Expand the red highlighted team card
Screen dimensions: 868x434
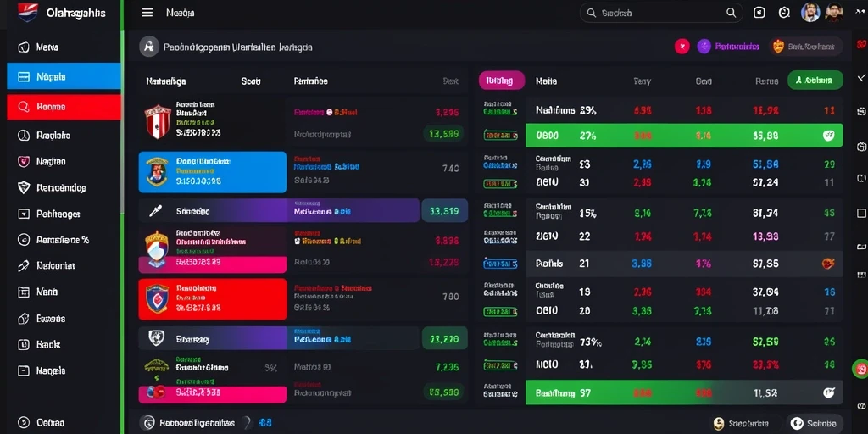pos(213,299)
